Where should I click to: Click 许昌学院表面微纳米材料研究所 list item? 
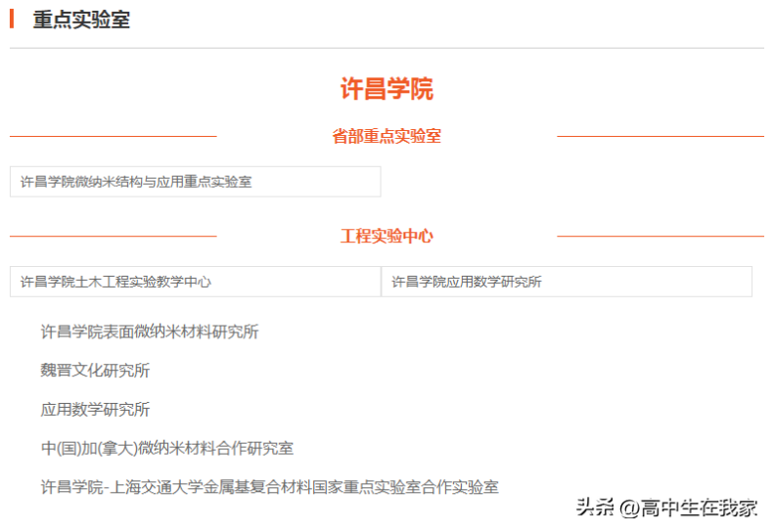150,332
